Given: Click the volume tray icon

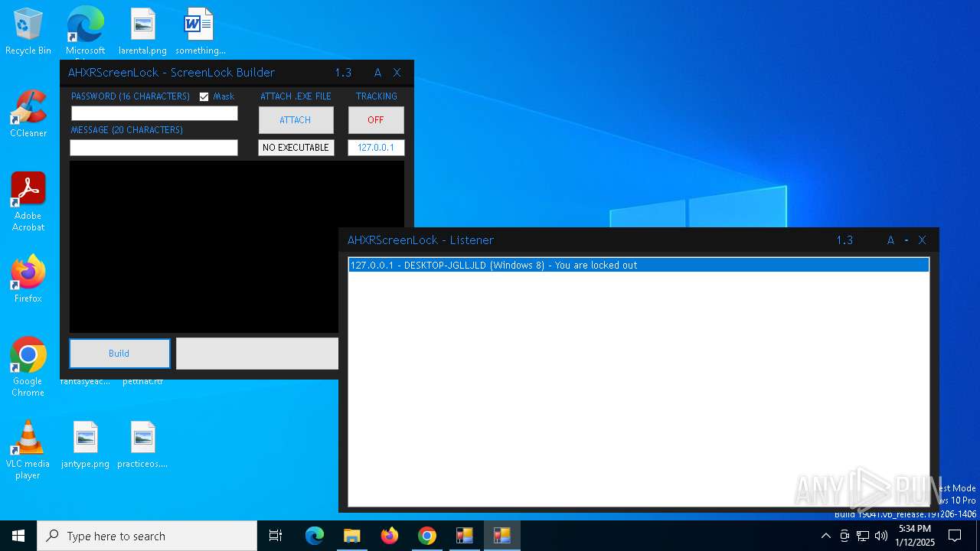Looking at the screenshot, I should point(881,536).
